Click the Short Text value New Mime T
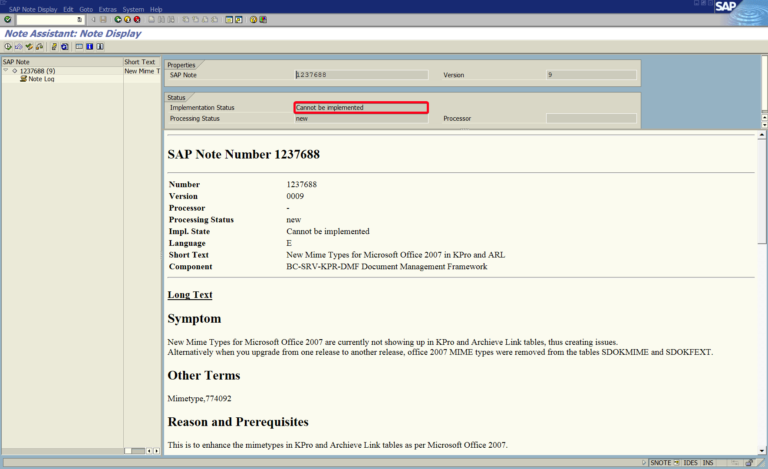Image resolution: width=768 pixels, height=469 pixels. pyautogui.click(x=142, y=71)
